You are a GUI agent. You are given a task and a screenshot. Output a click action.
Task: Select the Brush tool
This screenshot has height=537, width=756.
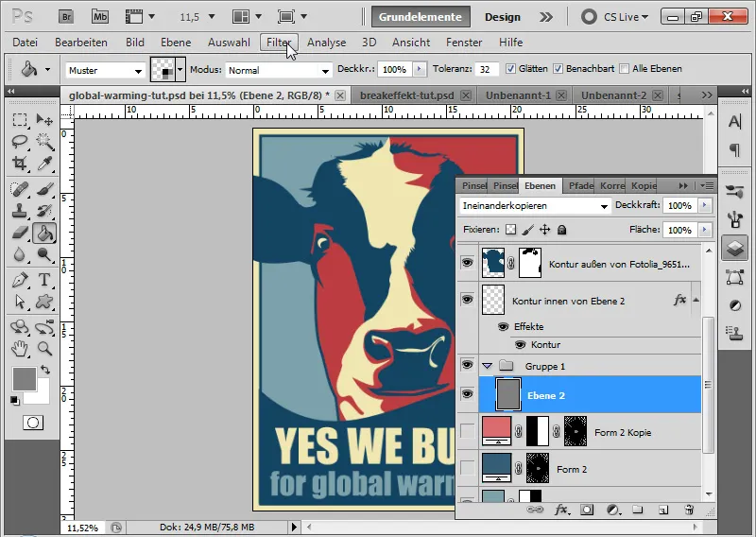[44, 189]
